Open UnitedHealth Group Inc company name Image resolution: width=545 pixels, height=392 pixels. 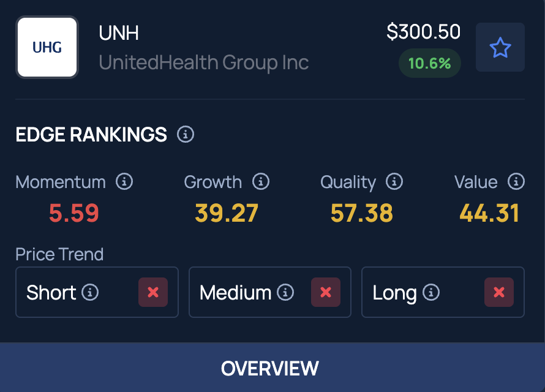click(204, 62)
